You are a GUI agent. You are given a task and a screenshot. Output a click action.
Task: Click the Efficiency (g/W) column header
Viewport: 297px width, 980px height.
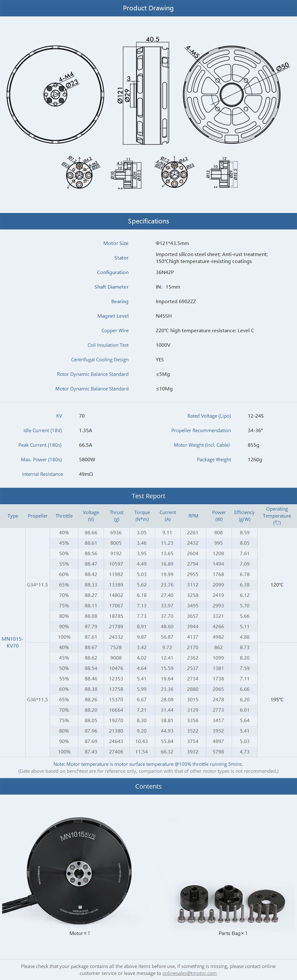click(244, 516)
